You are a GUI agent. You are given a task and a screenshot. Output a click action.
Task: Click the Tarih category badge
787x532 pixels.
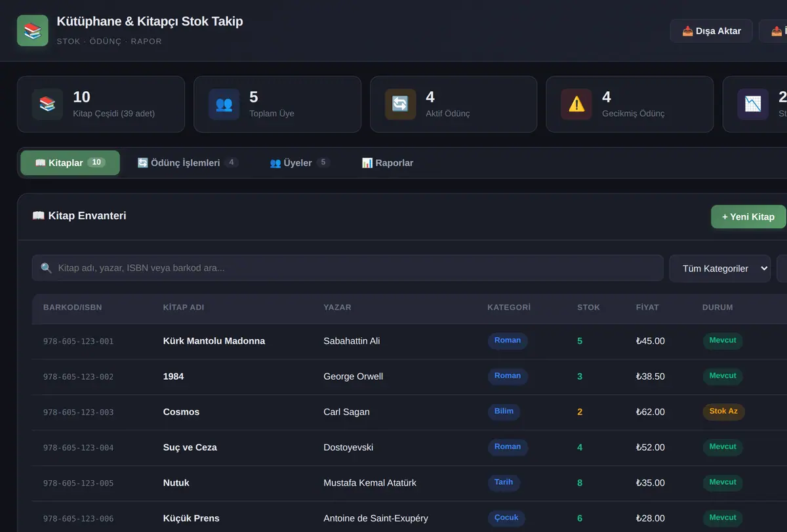(x=504, y=482)
